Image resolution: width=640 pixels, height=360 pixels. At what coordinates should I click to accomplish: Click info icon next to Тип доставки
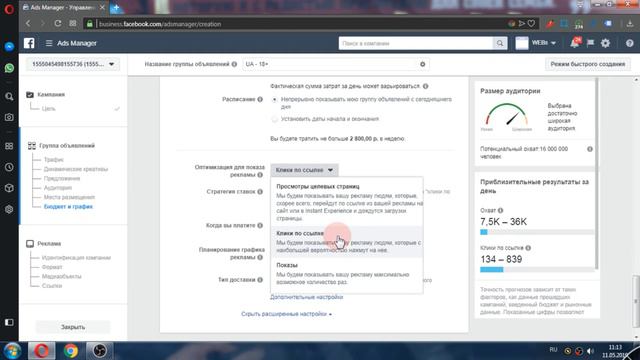pos(260,280)
